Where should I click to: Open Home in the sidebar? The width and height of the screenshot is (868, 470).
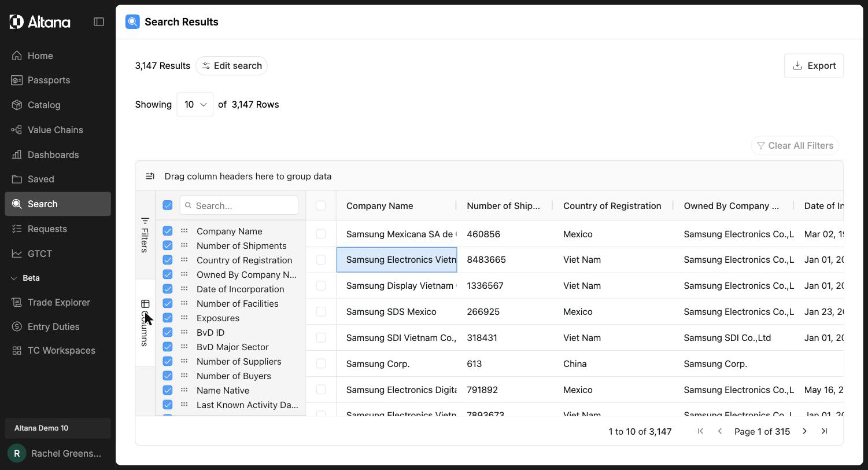pos(58,56)
